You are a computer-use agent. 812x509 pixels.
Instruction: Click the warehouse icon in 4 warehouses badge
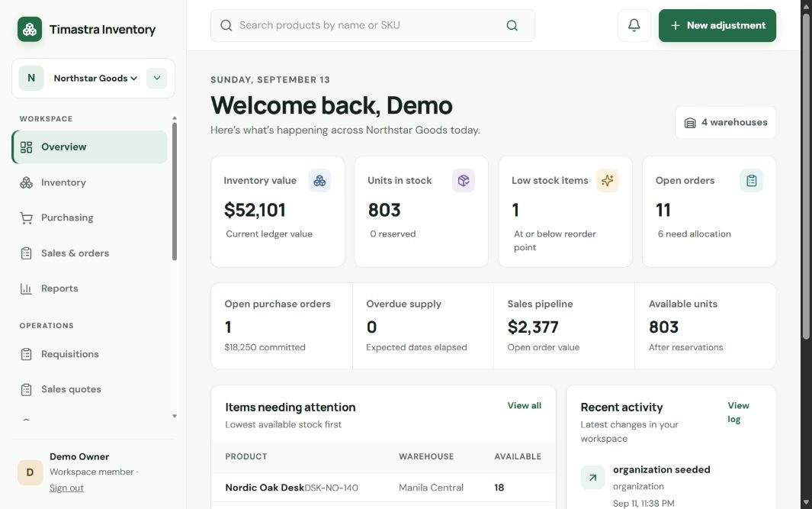(x=690, y=123)
